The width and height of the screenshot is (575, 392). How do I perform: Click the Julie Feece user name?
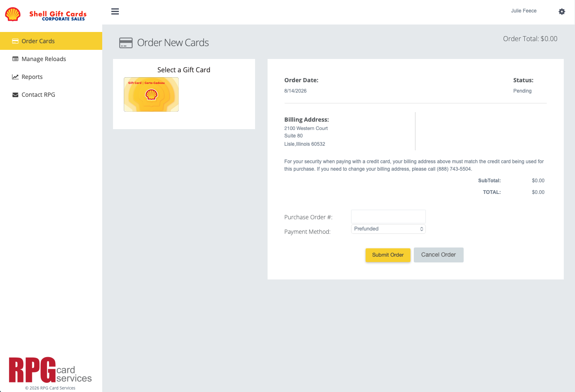[x=524, y=11]
